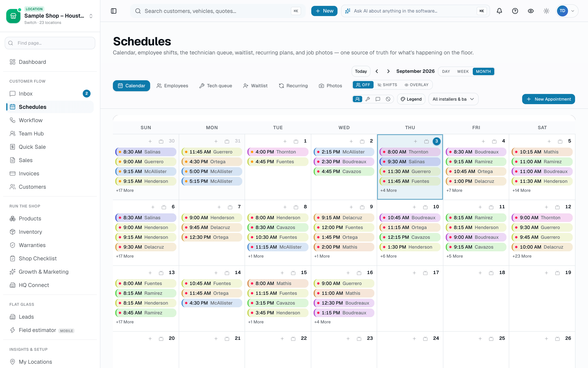Click New Appointment button
The image size is (588, 368).
[x=548, y=99]
